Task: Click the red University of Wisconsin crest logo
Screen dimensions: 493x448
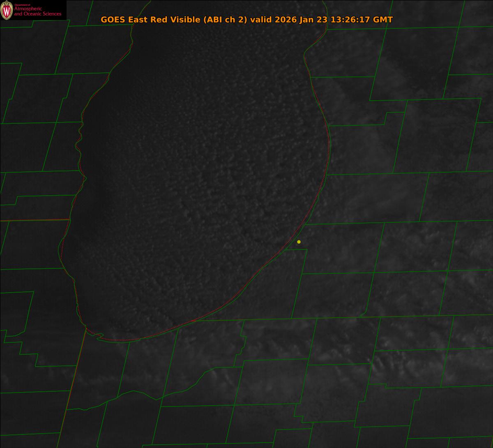Action: click(x=7, y=10)
